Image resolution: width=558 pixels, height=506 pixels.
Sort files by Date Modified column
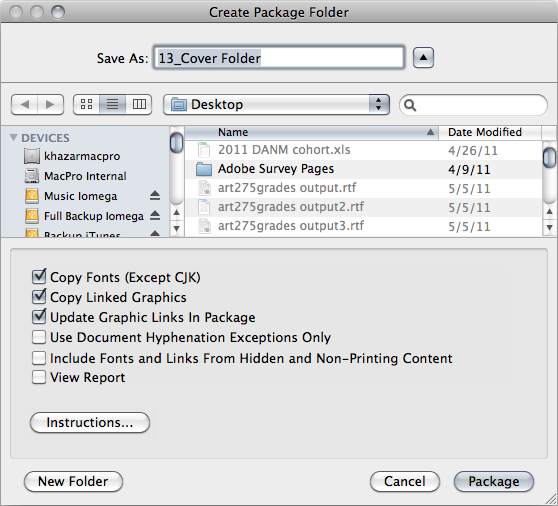tap(490, 132)
